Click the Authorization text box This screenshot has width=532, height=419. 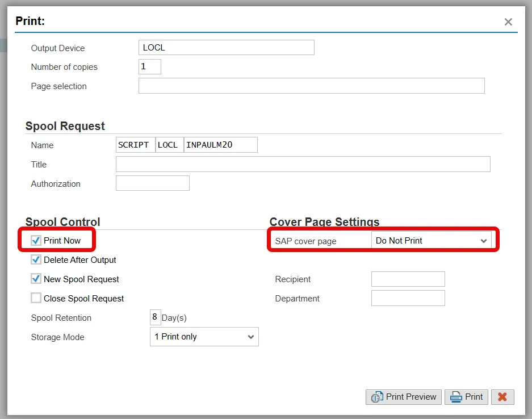152,184
